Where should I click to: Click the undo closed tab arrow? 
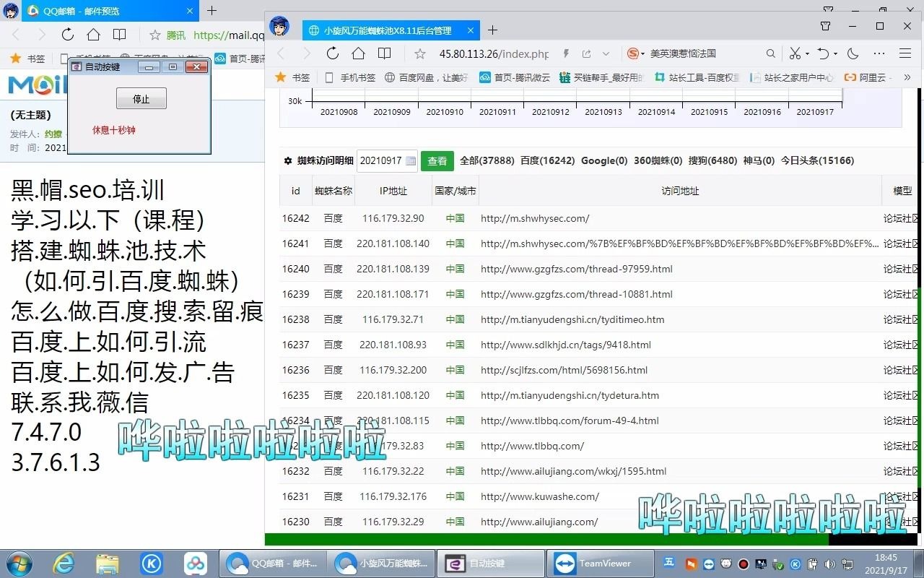point(822,53)
